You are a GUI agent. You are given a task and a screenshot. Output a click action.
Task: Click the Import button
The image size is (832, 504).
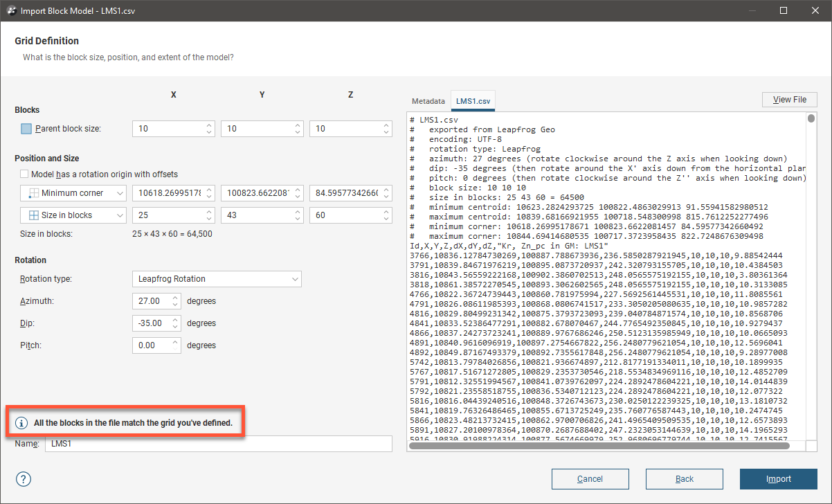(778, 479)
